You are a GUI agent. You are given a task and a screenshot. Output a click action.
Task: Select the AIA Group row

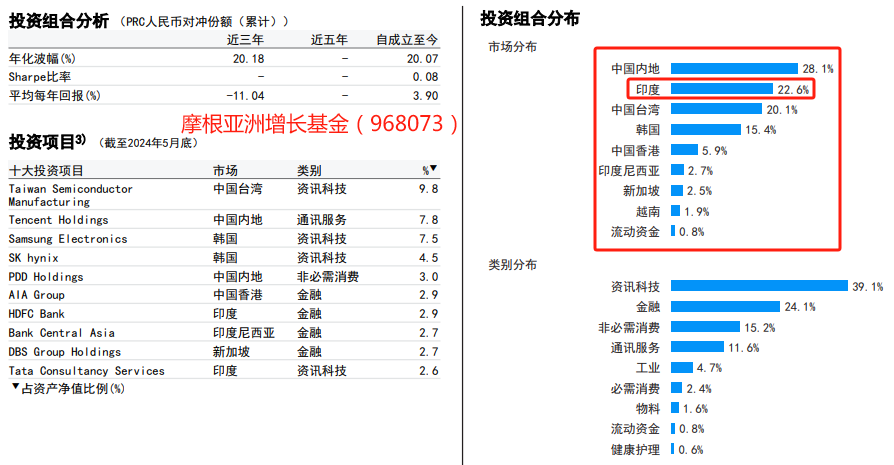tap(224, 295)
